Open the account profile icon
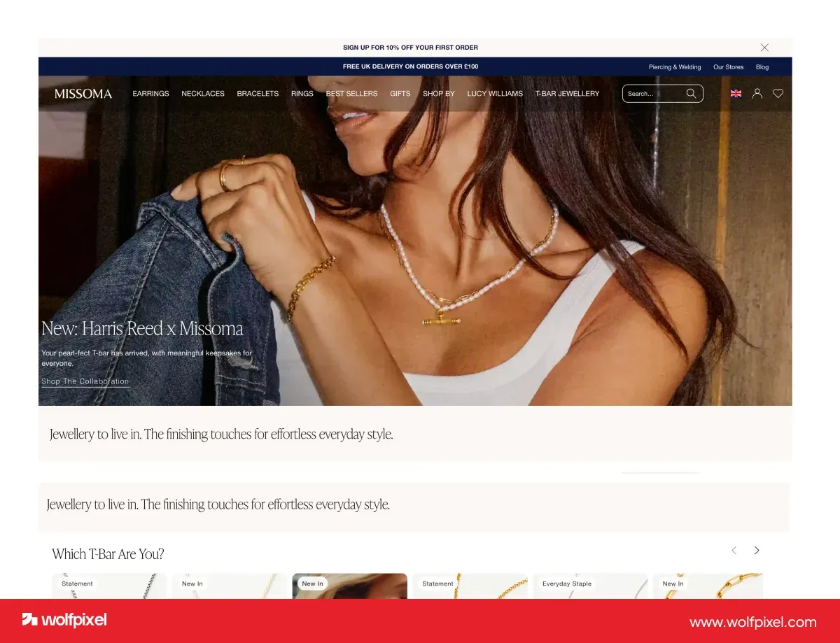 (x=757, y=94)
